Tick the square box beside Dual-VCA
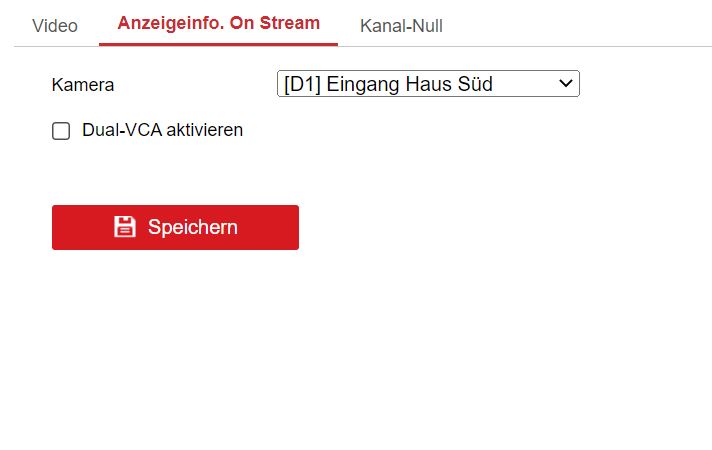Image resolution: width=712 pixels, height=450 pixels. (61, 131)
